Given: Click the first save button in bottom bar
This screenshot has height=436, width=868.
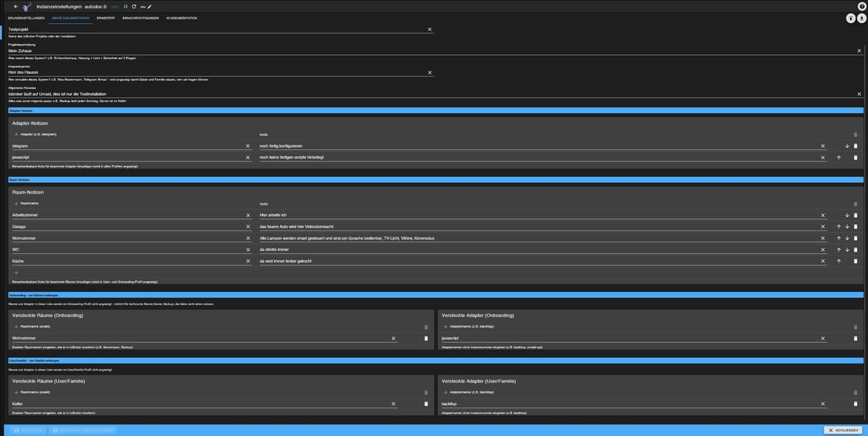Looking at the screenshot, I should [27, 430].
